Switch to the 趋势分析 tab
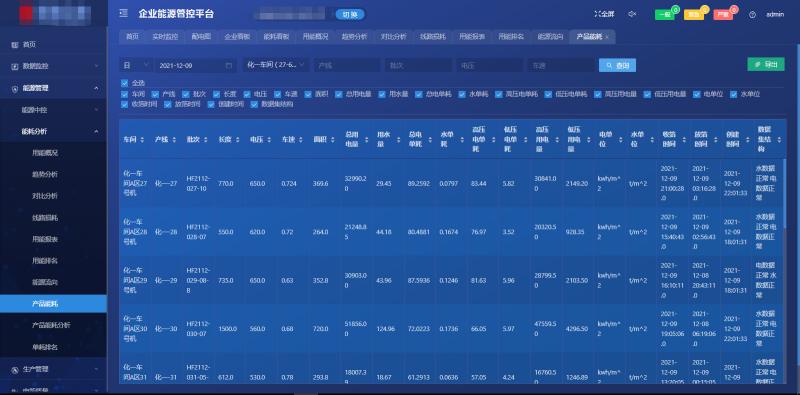 [354, 37]
